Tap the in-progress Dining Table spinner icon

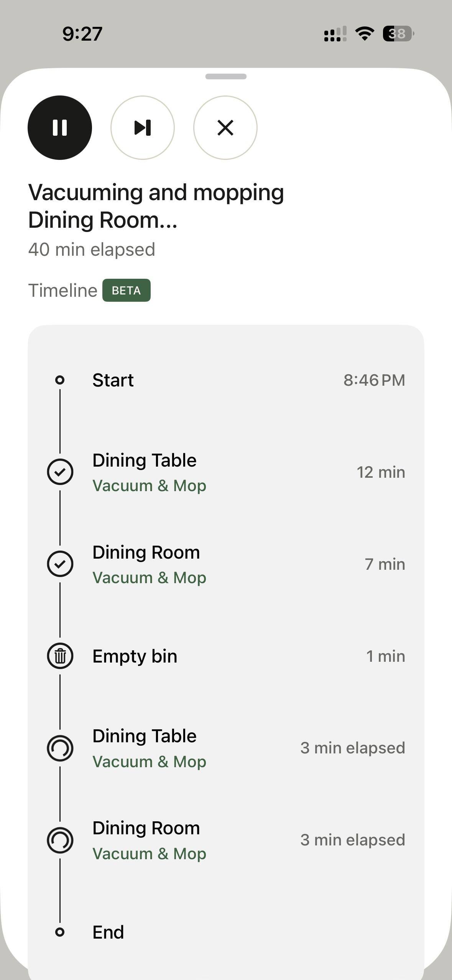[60, 748]
